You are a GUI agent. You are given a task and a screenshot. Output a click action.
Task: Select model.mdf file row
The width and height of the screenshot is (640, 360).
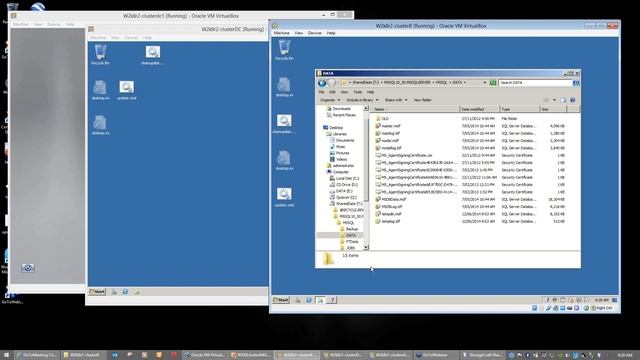point(470,140)
